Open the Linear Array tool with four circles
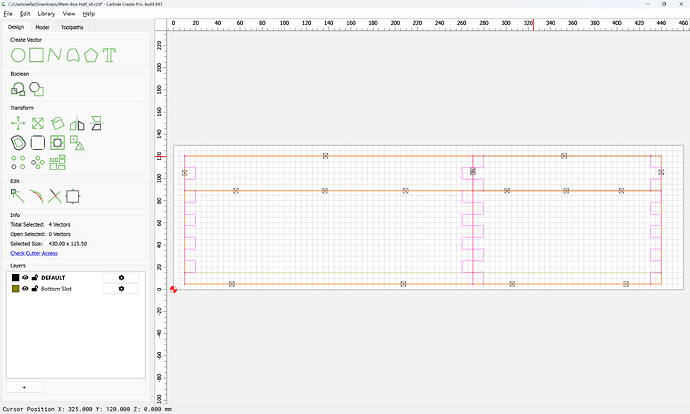 point(18,163)
